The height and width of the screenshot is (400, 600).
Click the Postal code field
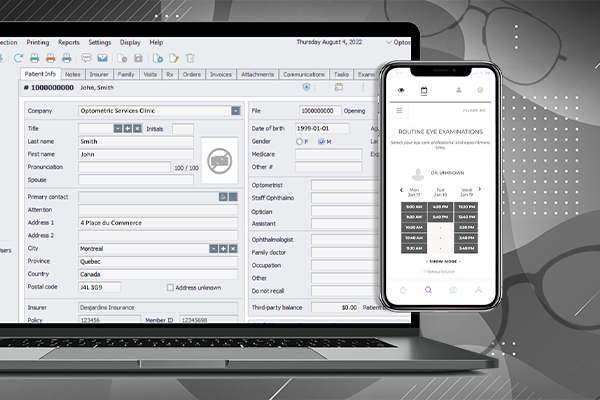[99, 287]
